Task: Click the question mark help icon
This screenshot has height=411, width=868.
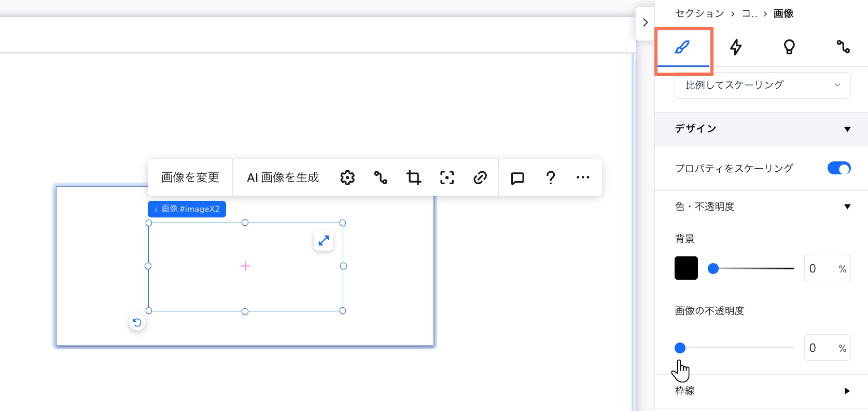Action: [x=551, y=177]
